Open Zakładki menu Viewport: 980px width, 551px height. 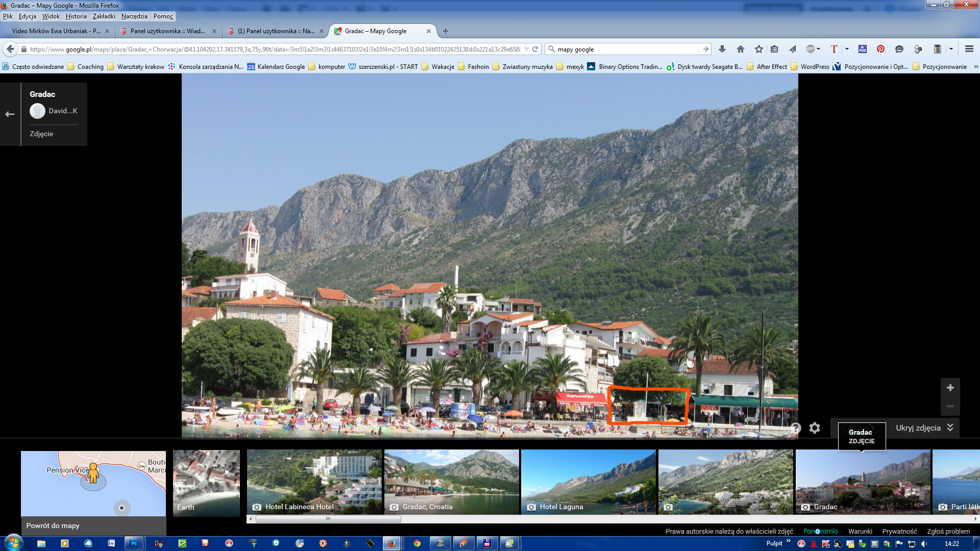coord(104,16)
